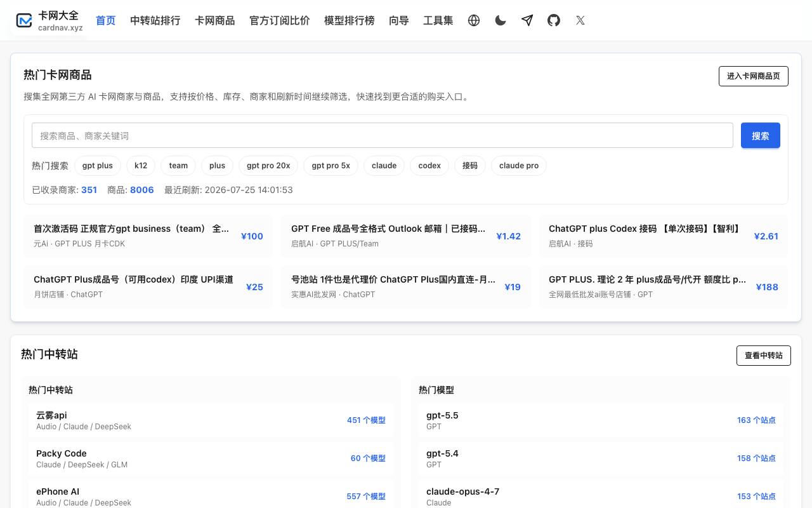The height and width of the screenshot is (508, 812).
Task: Open the 卡网商品 nav item
Action: [x=215, y=20]
